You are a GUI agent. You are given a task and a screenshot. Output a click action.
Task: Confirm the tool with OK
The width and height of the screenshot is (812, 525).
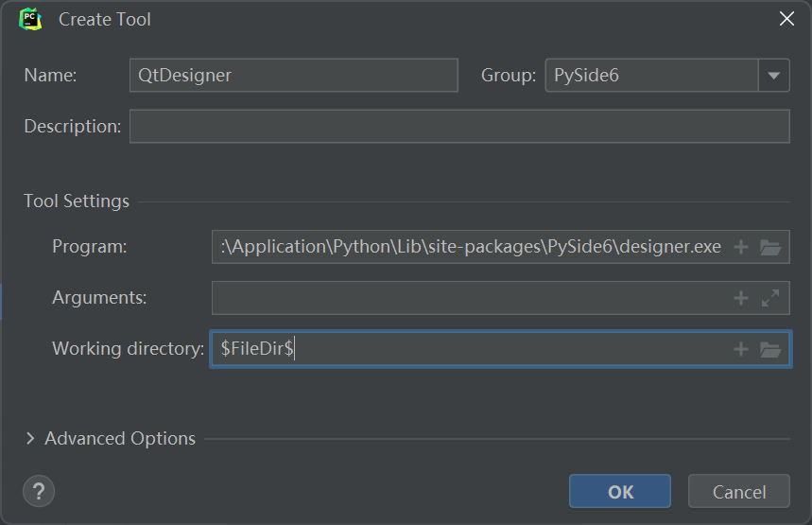click(x=620, y=491)
